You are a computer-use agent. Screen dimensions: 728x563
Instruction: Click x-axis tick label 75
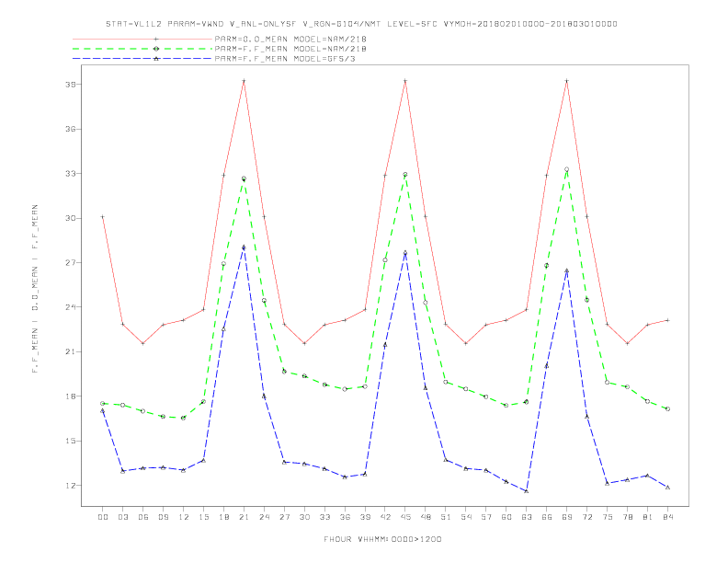(608, 517)
